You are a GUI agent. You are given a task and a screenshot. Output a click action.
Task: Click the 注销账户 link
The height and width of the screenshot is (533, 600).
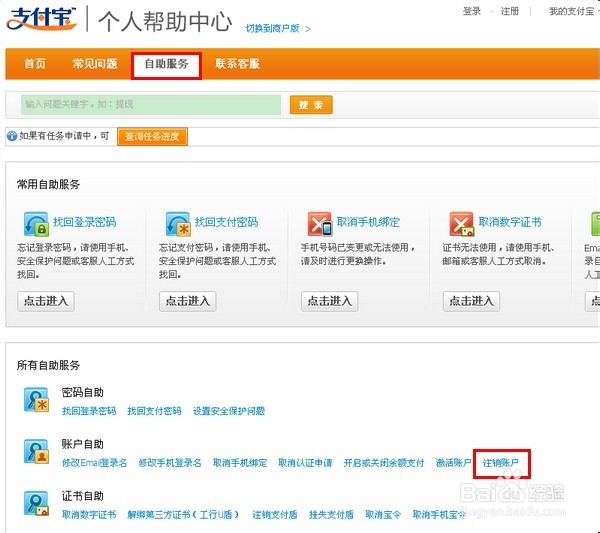(501, 463)
